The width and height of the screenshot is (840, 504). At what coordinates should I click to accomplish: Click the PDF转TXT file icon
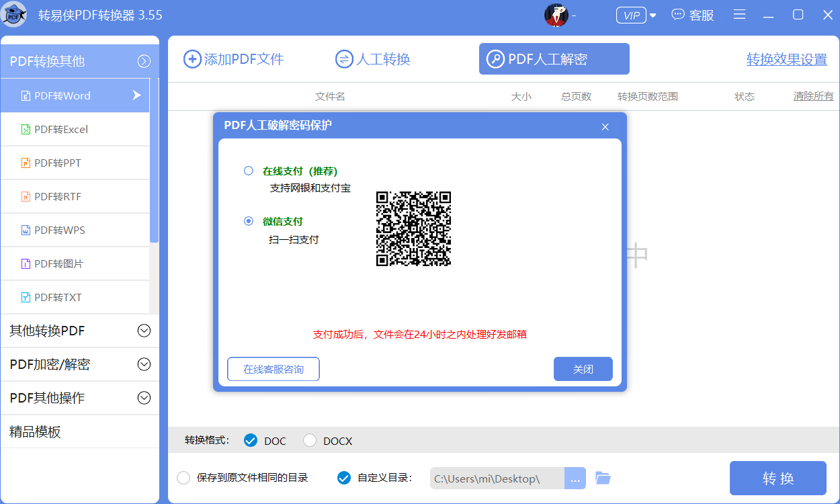pyautogui.click(x=26, y=297)
